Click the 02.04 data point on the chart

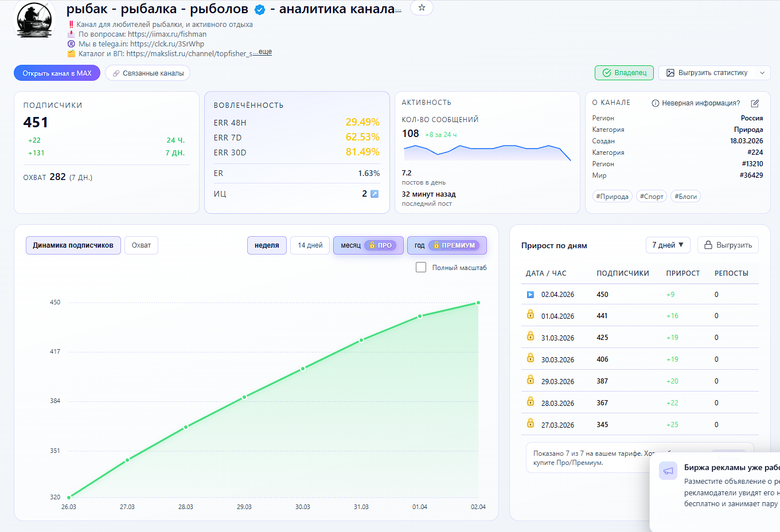coord(478,303)
